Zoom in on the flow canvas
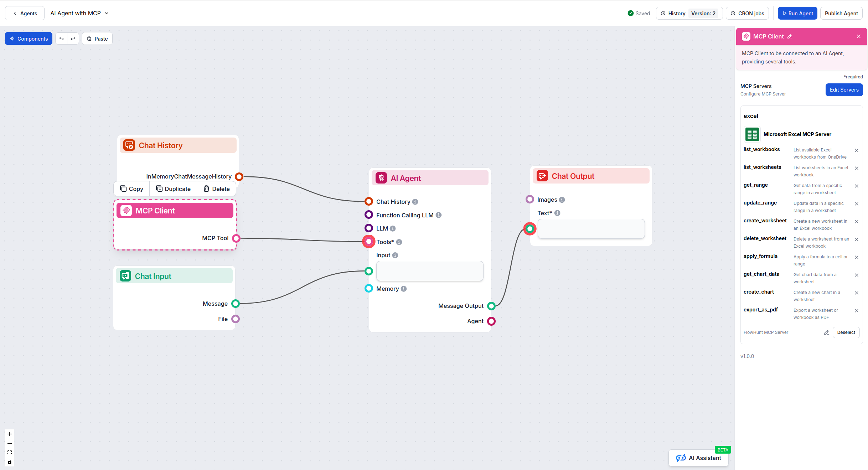This screenshot has height=470, width=868. pos(9,434)
